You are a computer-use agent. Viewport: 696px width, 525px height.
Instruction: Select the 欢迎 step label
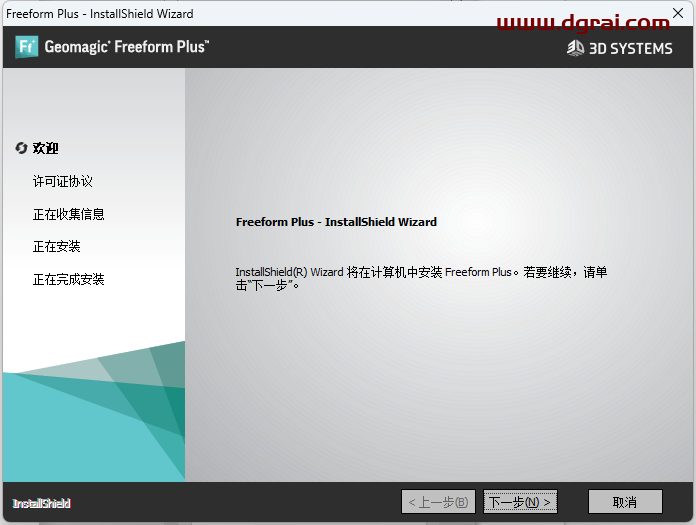45,148
